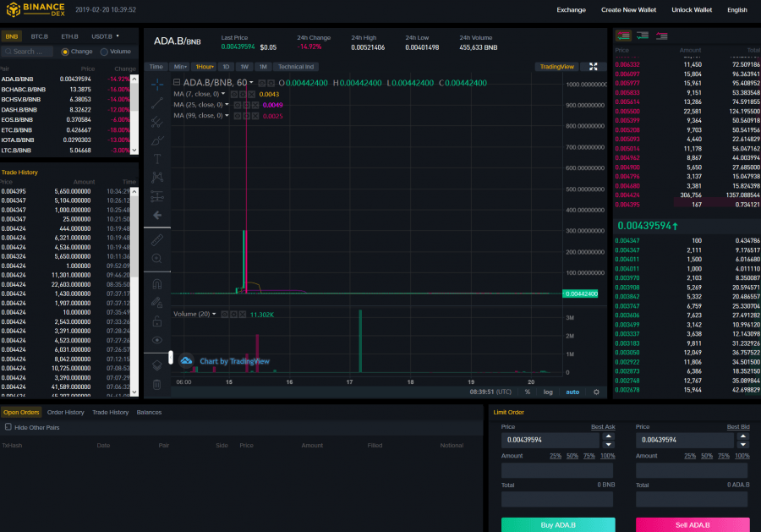Expand the chart to fullscreen
The width and height of the screenshot is (761, 532).
point(593,67)
